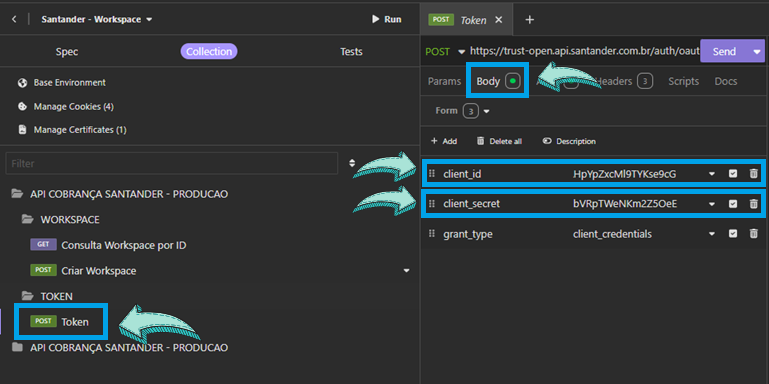Open Manage Certificates (1)
The height and width of the screenshot is (384, 769).
[x=80, y=130]
